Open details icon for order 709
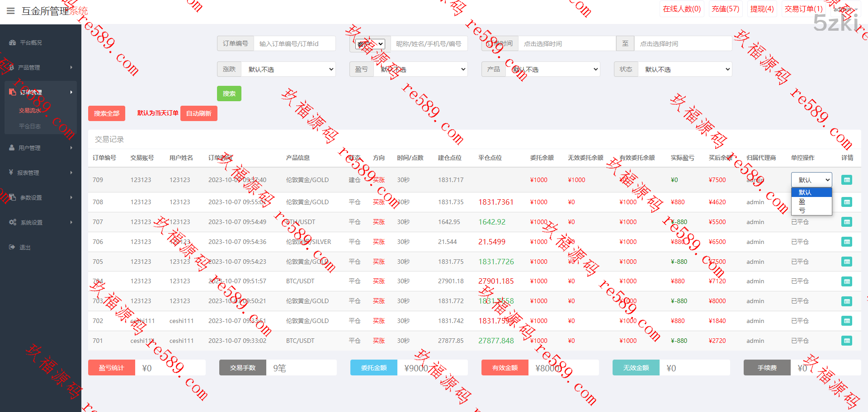 (x=847, y=180)
